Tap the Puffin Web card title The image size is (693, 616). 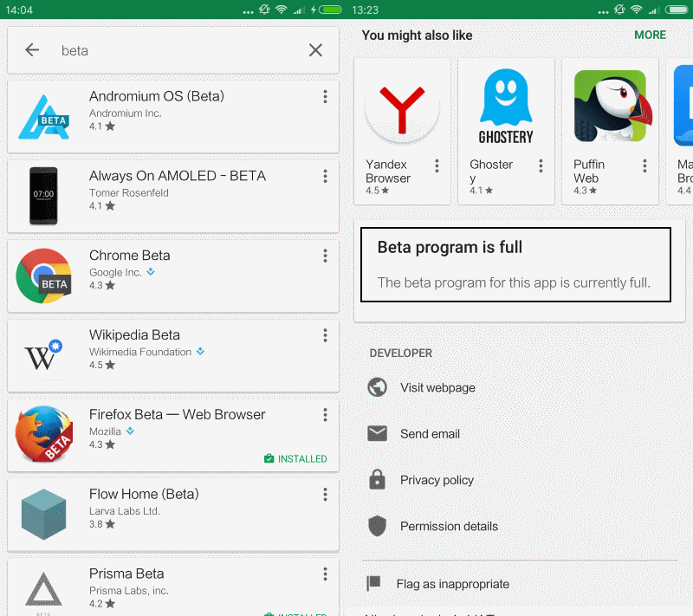[x=589, y=171]
